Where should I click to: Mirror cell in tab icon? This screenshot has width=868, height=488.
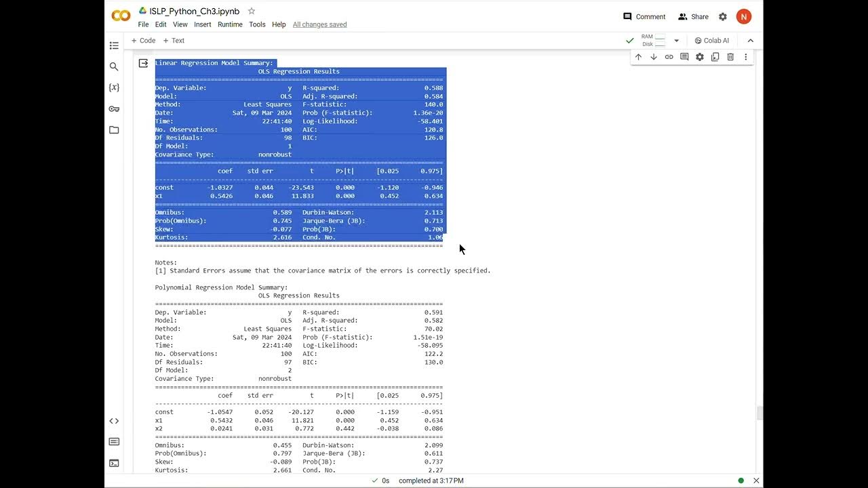715,57
